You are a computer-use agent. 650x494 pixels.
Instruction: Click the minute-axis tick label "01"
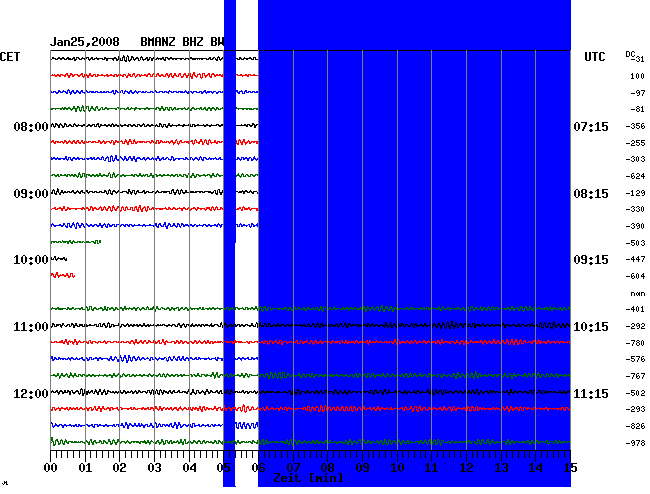coord(85,468)
